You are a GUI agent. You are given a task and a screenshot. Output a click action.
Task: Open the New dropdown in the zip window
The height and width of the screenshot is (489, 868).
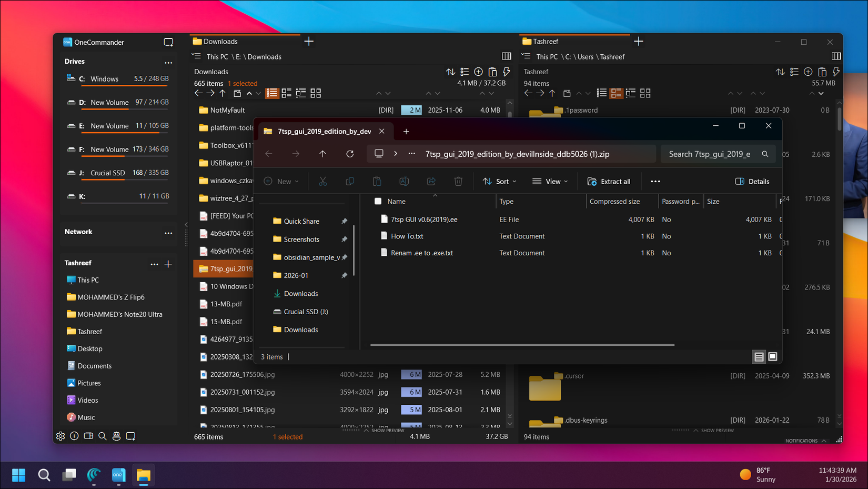(x=282, y=181)
